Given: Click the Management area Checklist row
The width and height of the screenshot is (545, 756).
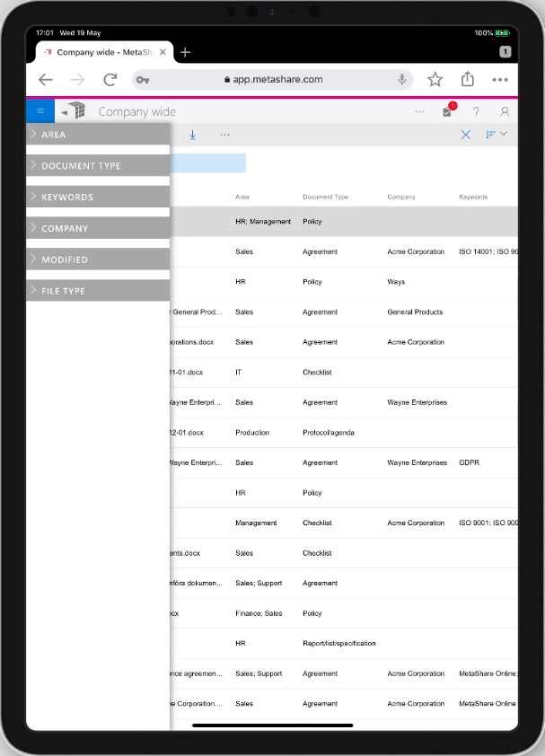Looking at the screenshot, I should coord(344,523).
